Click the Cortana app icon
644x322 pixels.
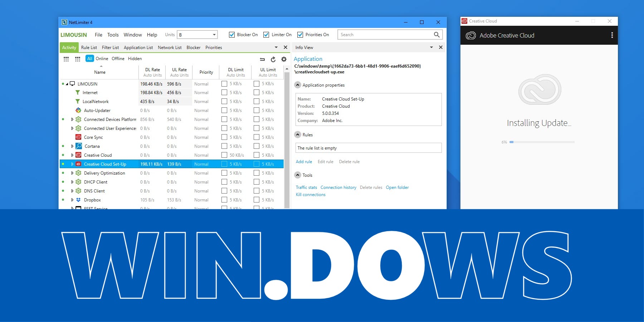pos(79,146)
